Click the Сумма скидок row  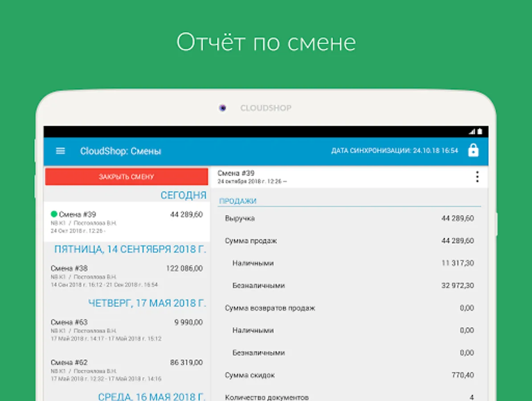[x=349, y=375]
